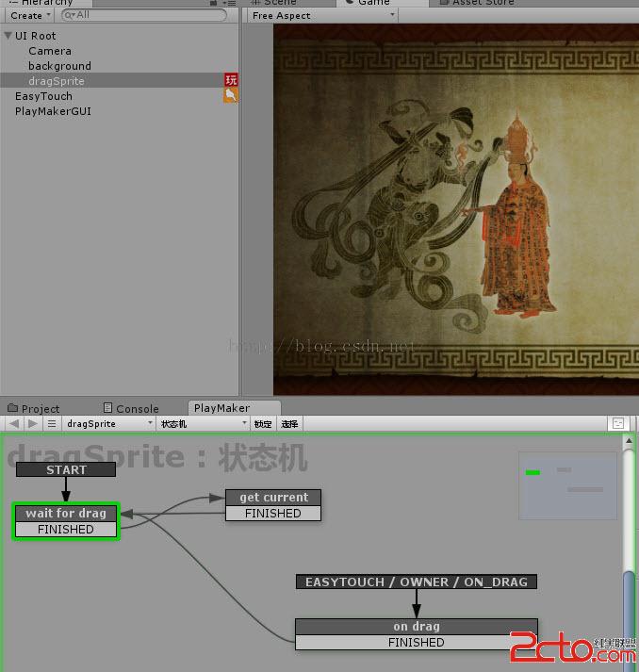Select the EASYTOUCH / OWNER / ON_DRAG global event
Image resolution: width=639 pixels, height=672 pixels.
tap(417, 582)
